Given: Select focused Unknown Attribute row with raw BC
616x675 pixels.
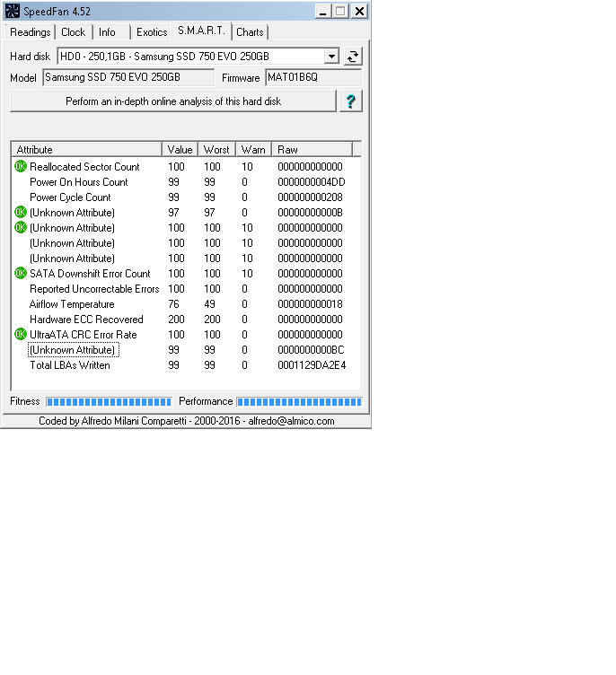Looking at the screenshot, I should click(x=186, y=350).
